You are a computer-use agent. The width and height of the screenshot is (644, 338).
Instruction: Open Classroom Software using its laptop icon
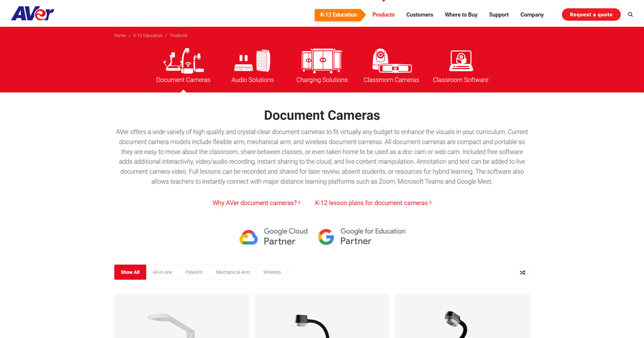[460, 60]
